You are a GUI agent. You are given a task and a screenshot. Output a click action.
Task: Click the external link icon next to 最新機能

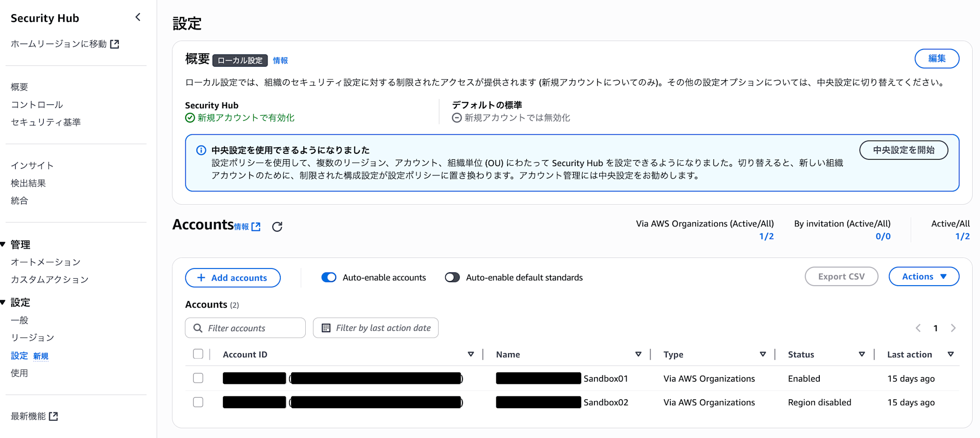click(53, 416)
